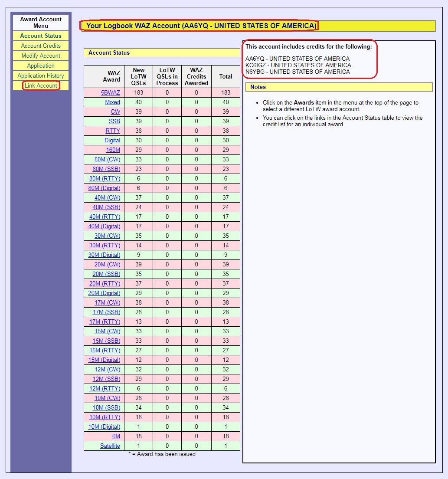
Task: Select Modify Account in sidebar
Action: click(41, 56)
